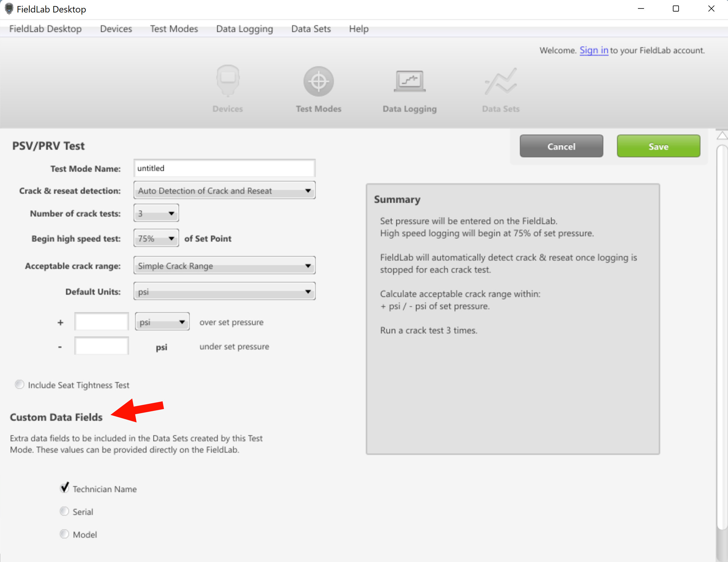Close the FieldLab Desktop window
The height and width of the screenshot is (562, 728).
pos(711,9)
